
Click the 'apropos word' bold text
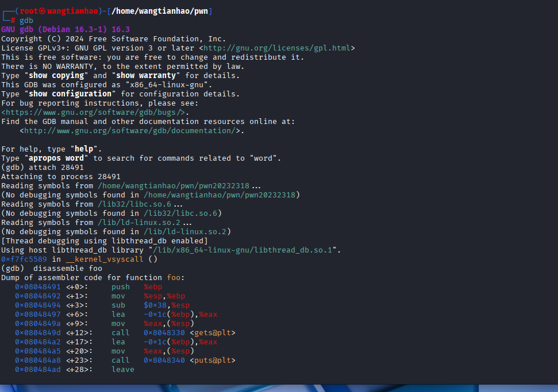(56, 158)
